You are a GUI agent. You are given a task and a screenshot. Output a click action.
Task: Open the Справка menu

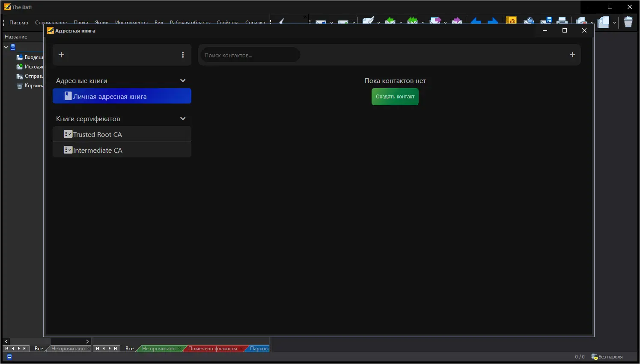pos(255,22)
